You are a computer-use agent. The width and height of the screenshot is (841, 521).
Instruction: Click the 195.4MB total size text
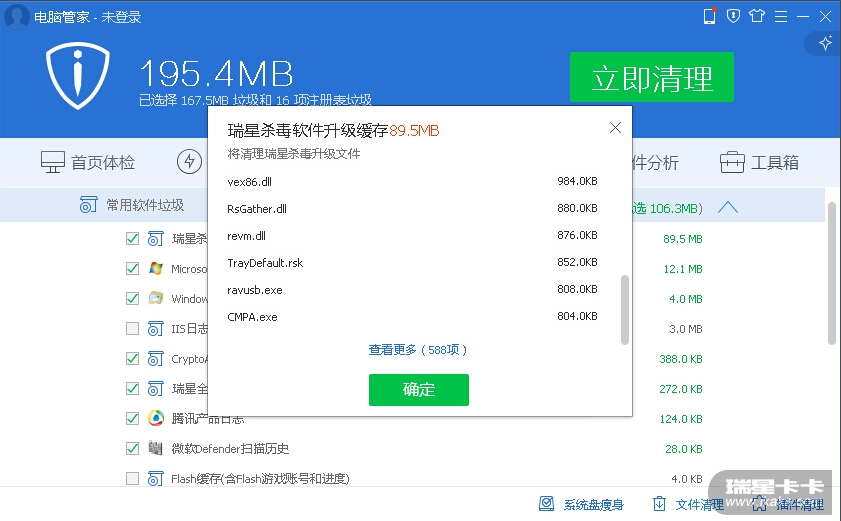[217, 74]
